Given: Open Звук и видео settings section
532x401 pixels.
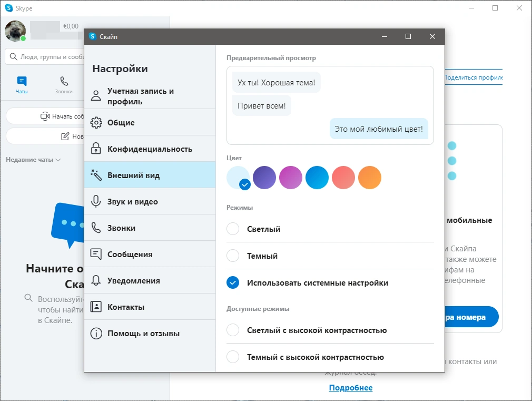Looking at the screenshot, I should coord(150,201).
